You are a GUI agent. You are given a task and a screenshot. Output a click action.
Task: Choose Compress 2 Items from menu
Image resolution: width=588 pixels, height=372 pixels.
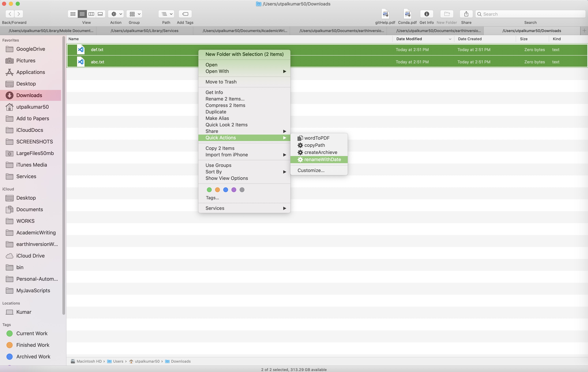pos(225,105)
